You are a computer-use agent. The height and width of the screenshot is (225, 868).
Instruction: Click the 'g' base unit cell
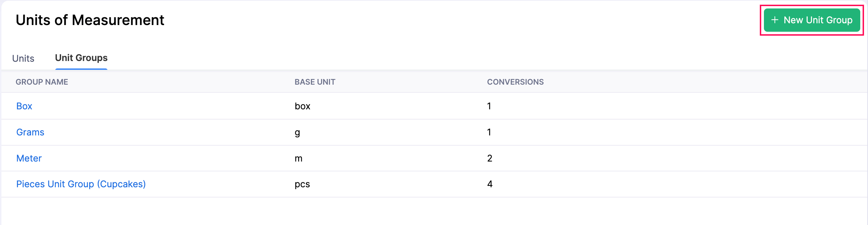(x=297, y=132)
